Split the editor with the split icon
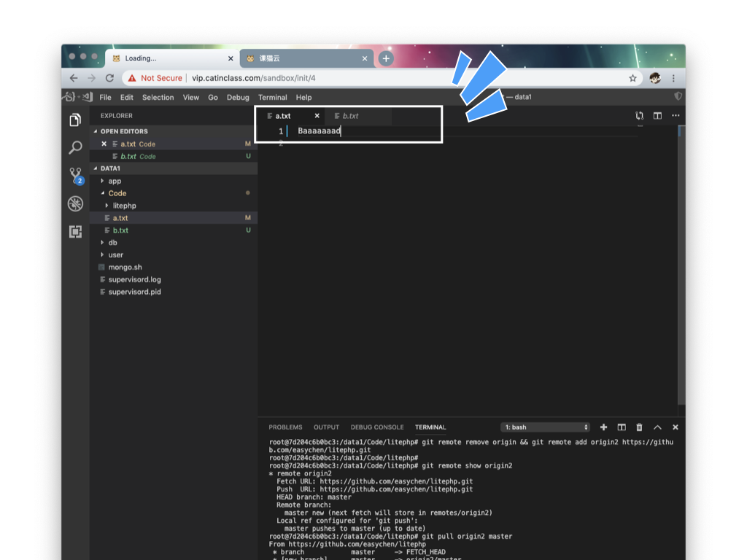Image resolution: width=747 pixels, height=560 pixels. (x=657, y=116)
